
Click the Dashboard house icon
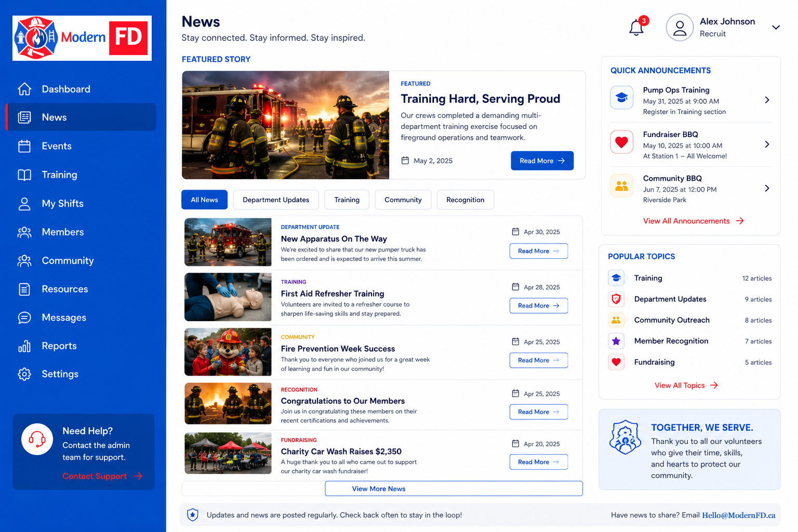point(24,89)
